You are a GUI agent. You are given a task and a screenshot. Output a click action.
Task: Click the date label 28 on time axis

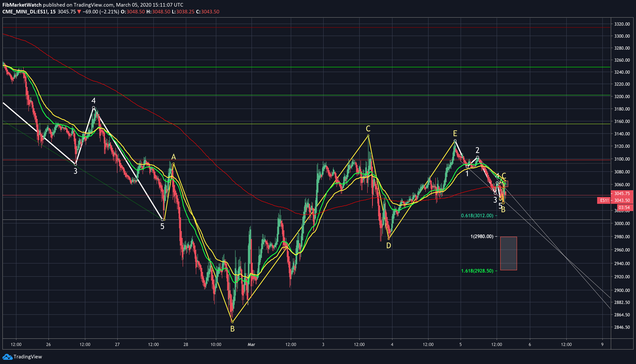pos(185,345)
